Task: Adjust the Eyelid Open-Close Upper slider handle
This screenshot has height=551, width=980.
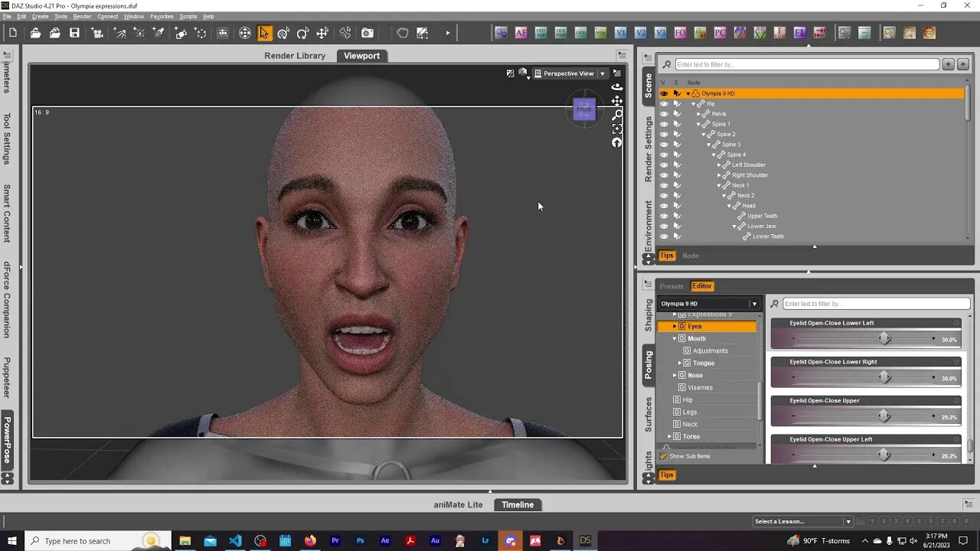Action: (884, 416)
